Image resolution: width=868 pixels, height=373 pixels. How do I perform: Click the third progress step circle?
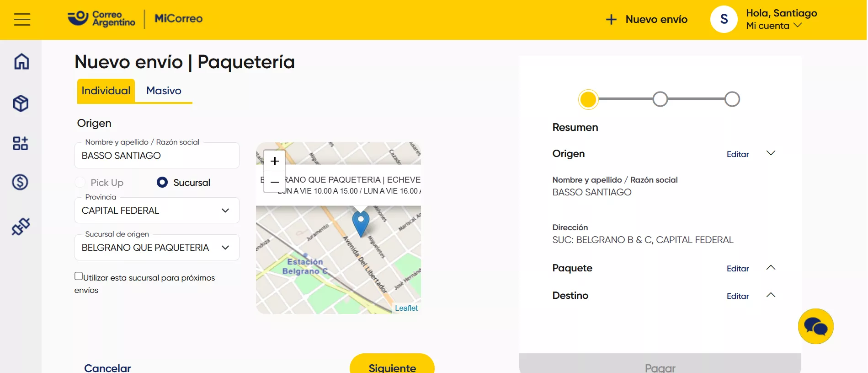[x=732, y=99]
